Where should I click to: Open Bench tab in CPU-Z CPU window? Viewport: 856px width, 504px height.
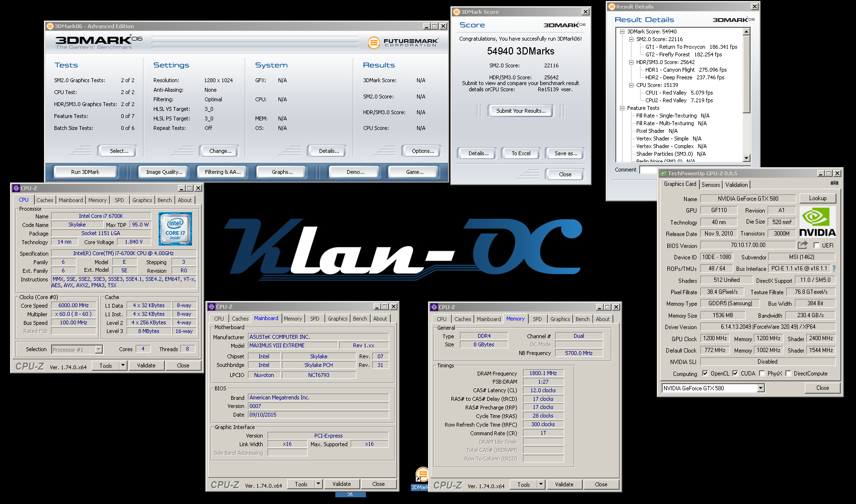(x=165, y=200)
